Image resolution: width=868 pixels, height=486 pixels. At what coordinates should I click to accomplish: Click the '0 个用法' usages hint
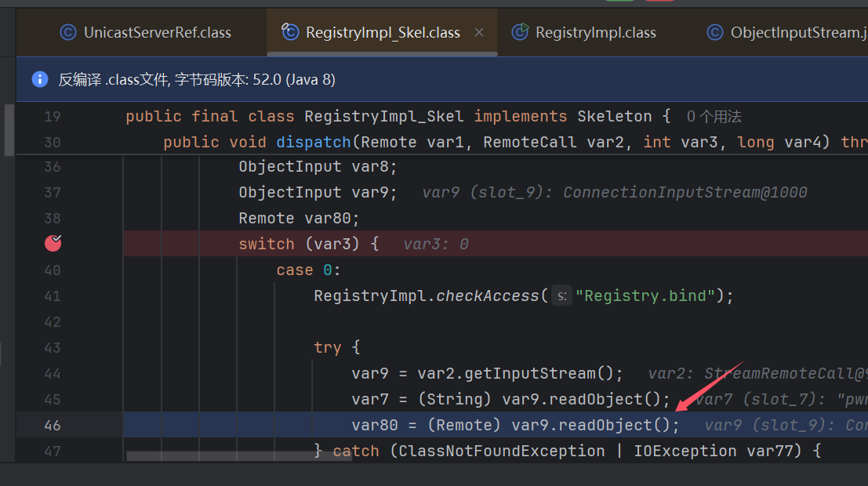tap(714, 117)
